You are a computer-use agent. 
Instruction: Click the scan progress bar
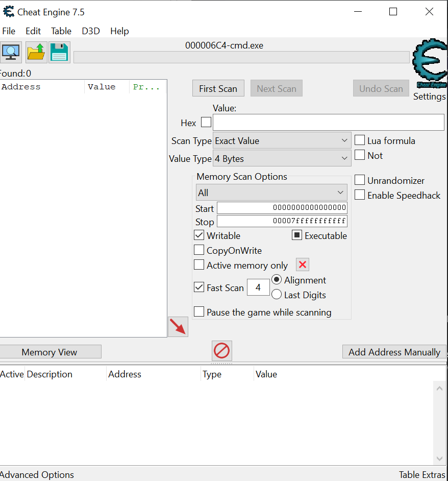tap(242, 57)
